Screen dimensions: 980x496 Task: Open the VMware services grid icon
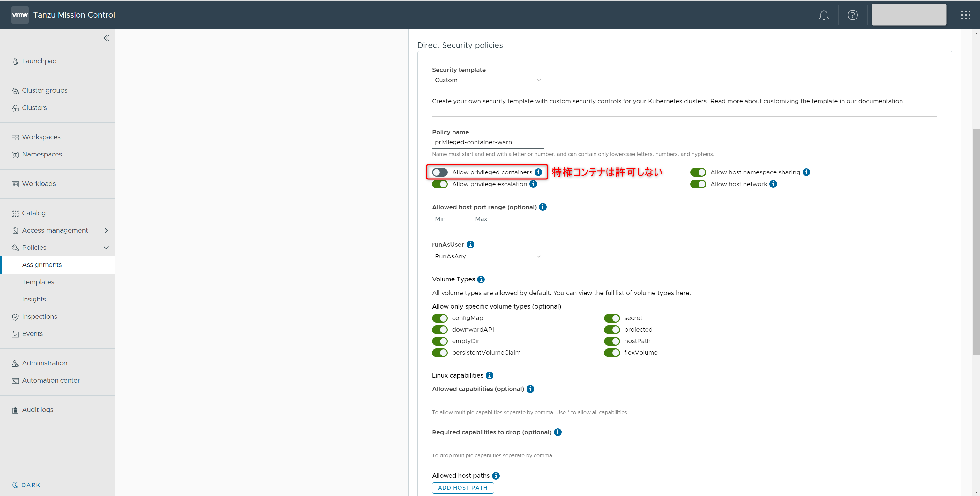point(966,15)
